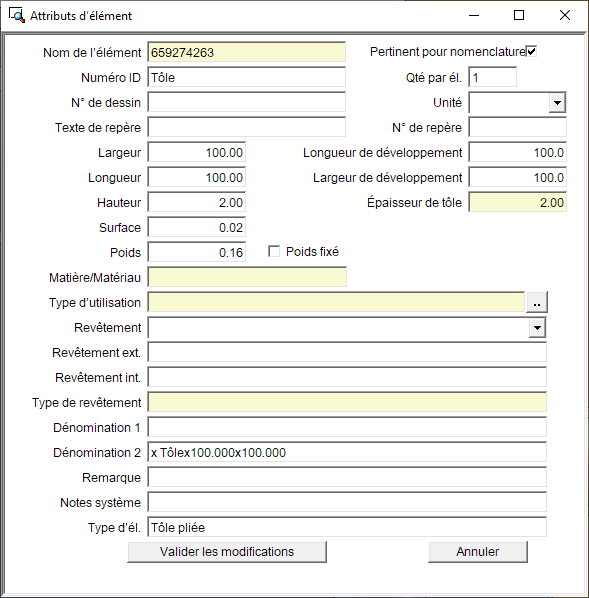Open the Revêtement dropdown list
Viewport: 589px width, 598px height.
coord(537,328)
